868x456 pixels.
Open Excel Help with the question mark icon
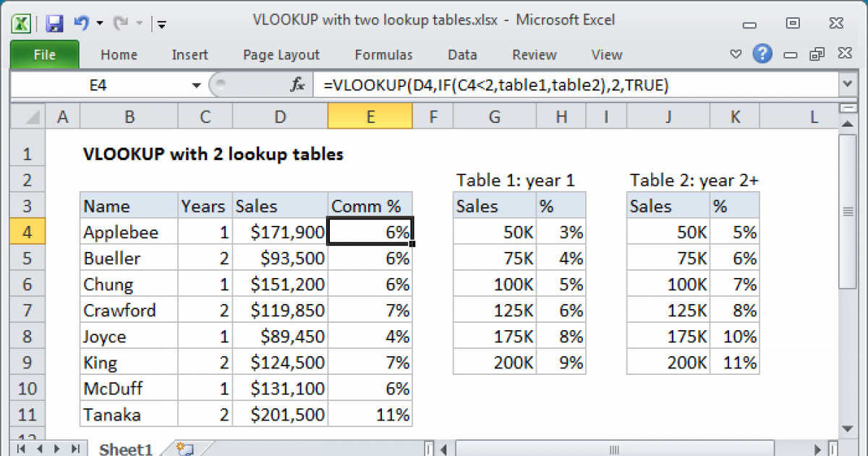(762, 54)
